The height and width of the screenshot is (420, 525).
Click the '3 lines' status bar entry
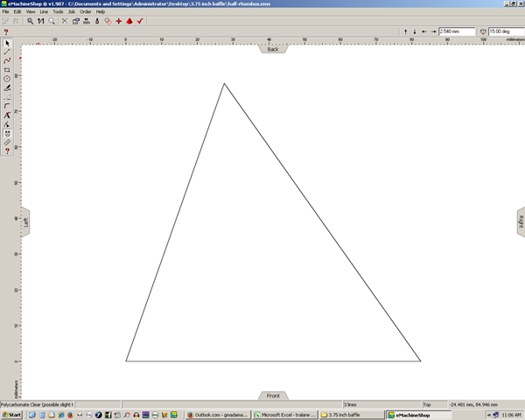[350, 404]
